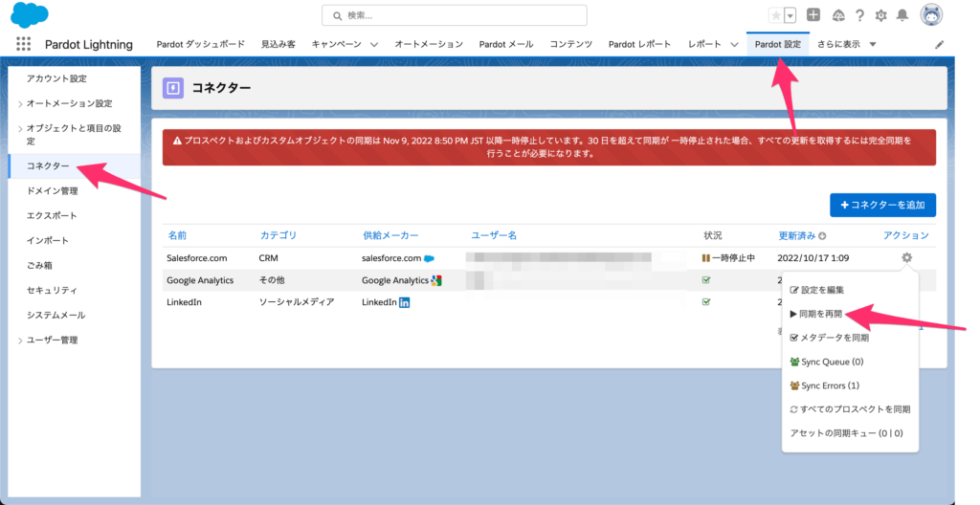Focus the 検索 search field
The image size is (980, 505).
tap(455, 15)
